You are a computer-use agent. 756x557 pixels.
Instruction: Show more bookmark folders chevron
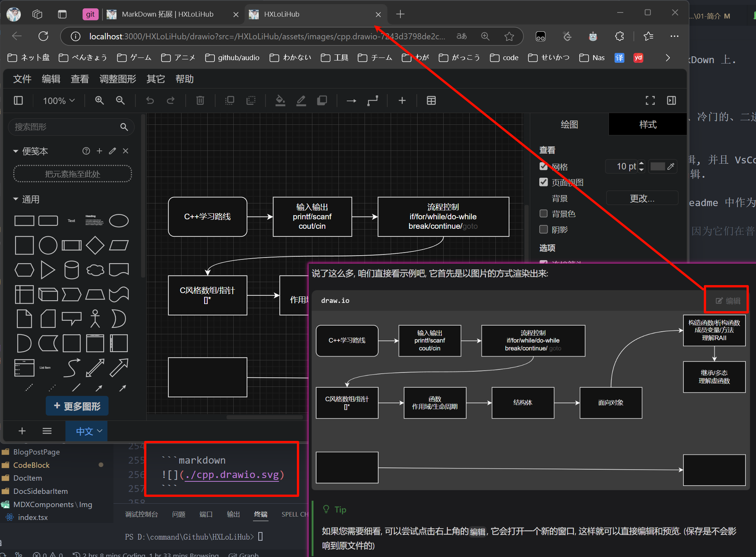(668, 58)
